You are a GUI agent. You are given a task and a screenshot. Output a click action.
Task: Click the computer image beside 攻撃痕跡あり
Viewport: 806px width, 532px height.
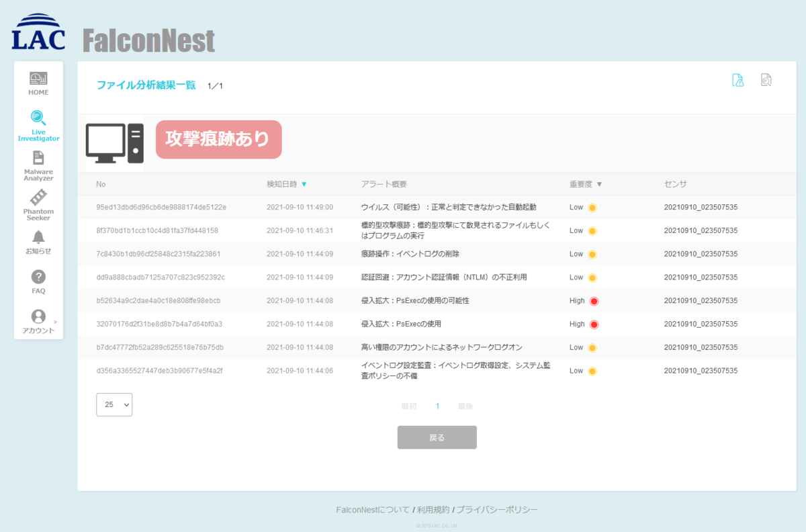[x=115, y=143]
